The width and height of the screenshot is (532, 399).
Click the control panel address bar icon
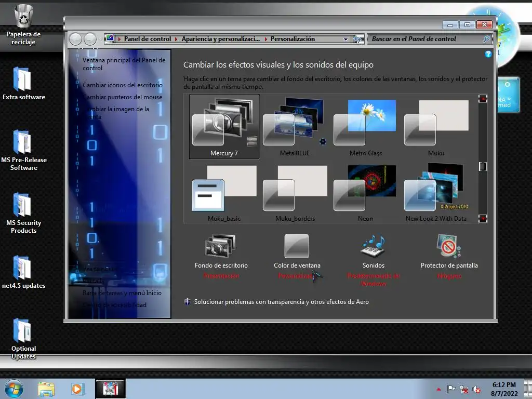tap(110, 38)
